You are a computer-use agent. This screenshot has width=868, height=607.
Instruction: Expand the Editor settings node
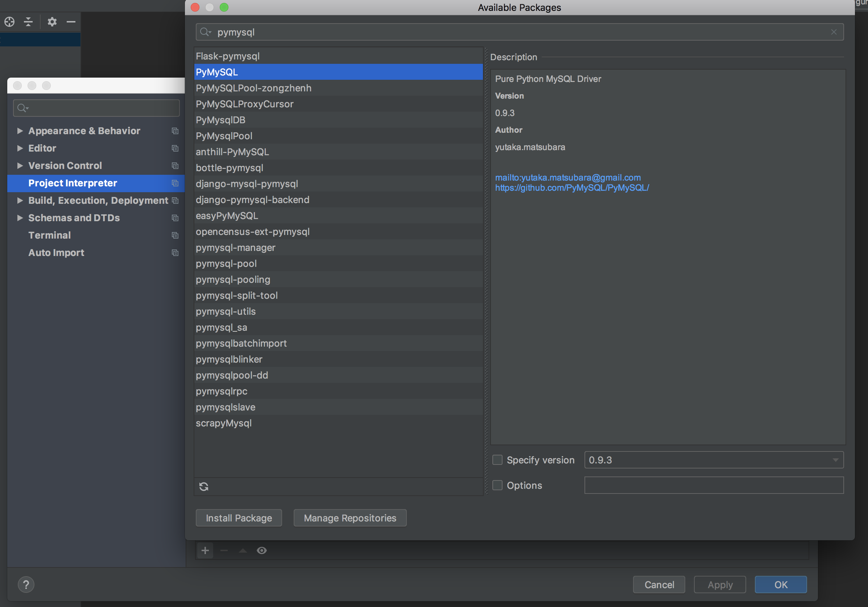click(20, 148)
